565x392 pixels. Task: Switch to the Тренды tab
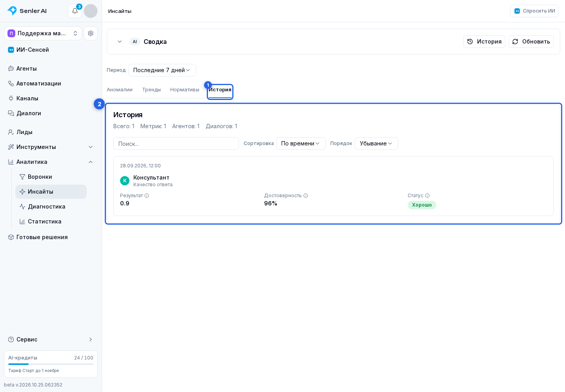click(x=151, y=90)
